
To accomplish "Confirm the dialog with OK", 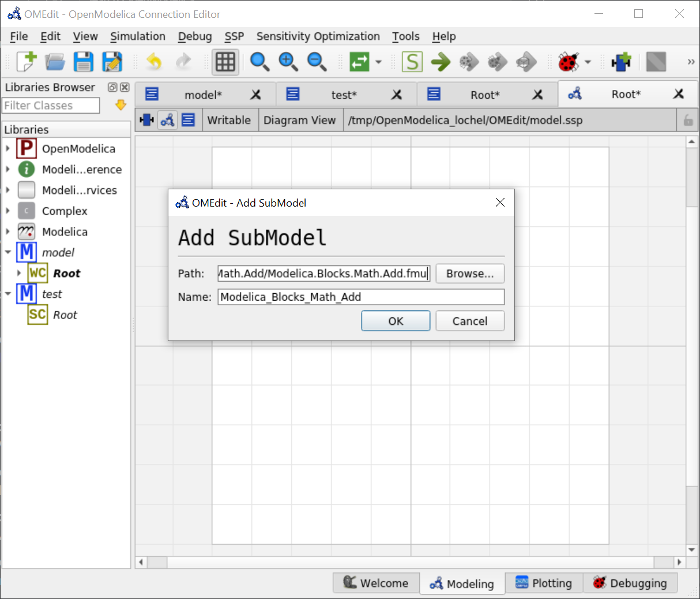I will pos(396,321).
